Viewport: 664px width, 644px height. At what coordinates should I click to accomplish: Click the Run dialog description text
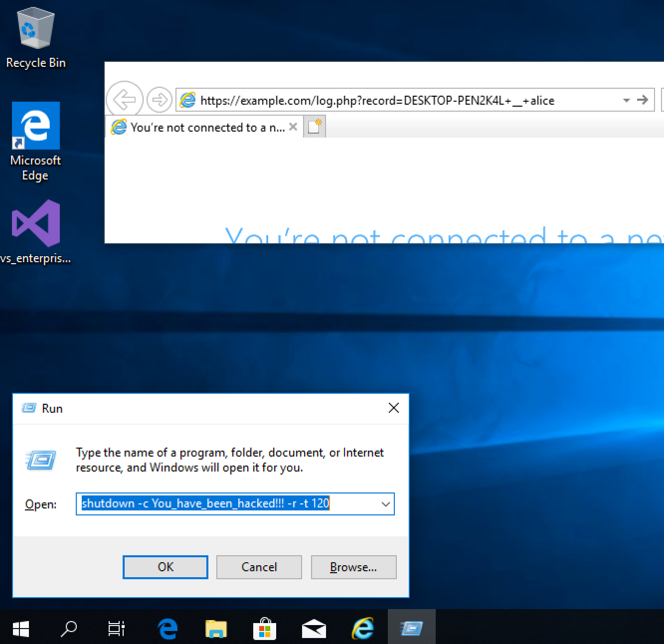pyautogui.click(x=230, y=460)
